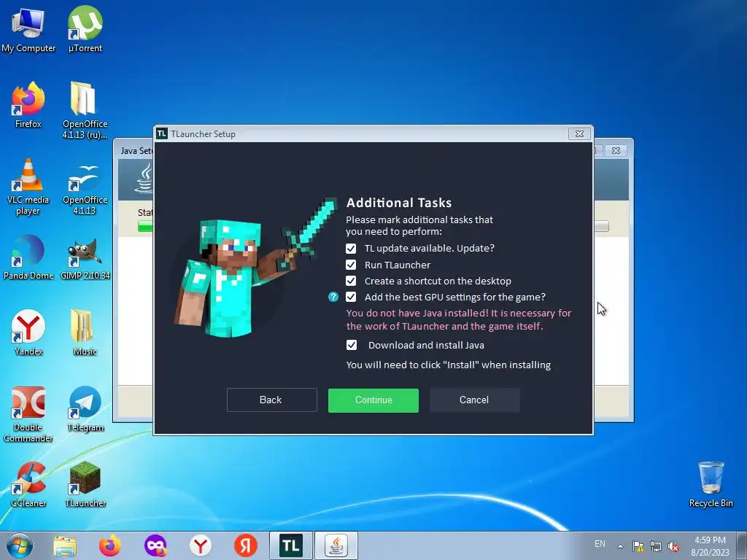Open Yandex Browser taskbar icon

pos(201,545)
